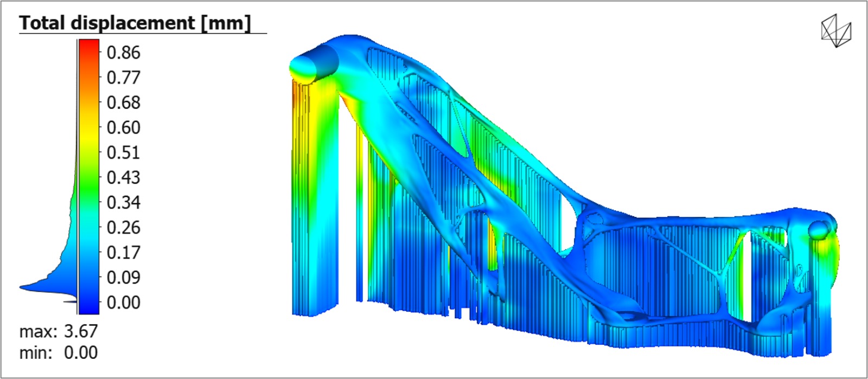Select the 0.43 legend value label

coord(123,177)
